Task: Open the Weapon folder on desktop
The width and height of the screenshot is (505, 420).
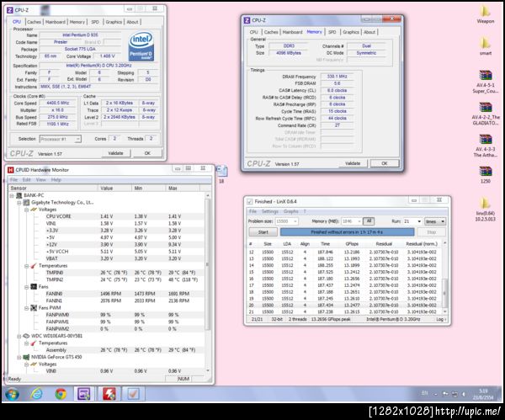Action: 486,14
